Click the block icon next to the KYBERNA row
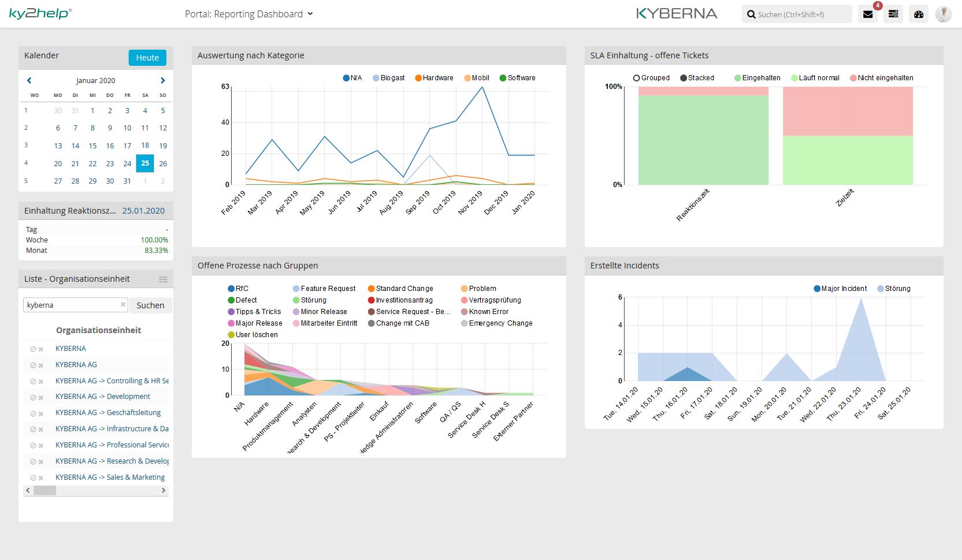The height and width of the screenshot is (560, 962). (x=32, y=348)
